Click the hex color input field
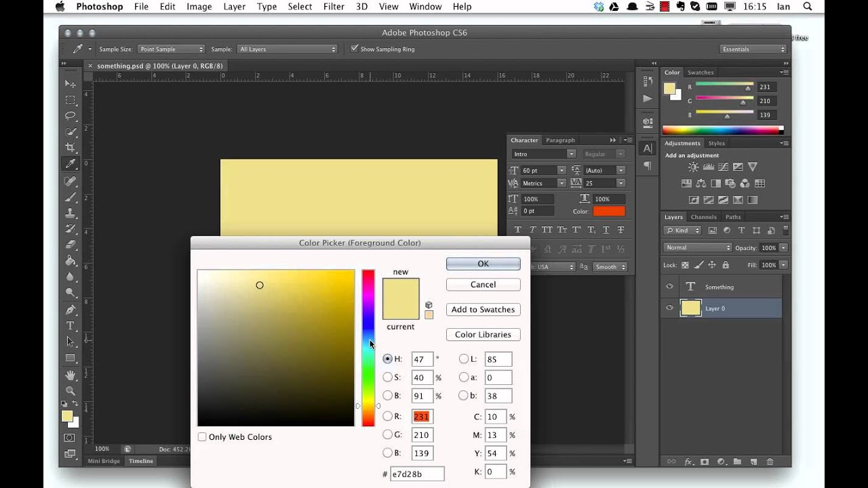 tap(417, 474)
